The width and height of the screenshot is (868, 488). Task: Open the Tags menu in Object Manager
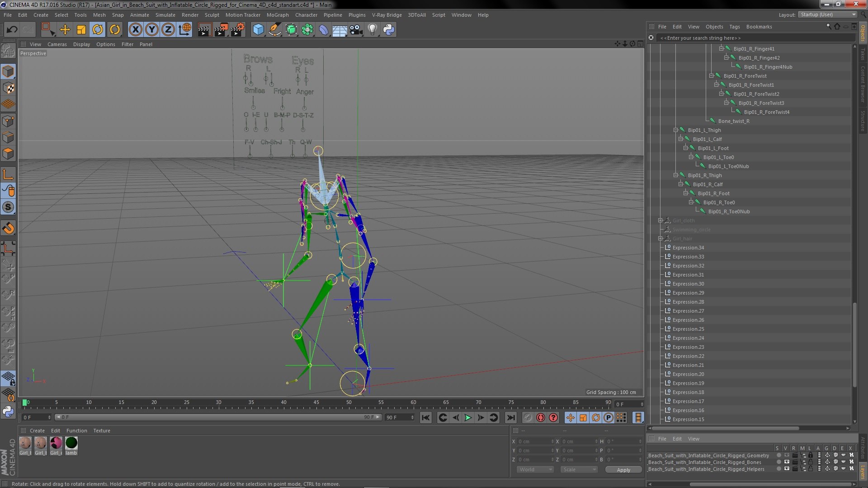tap(735, 27)
